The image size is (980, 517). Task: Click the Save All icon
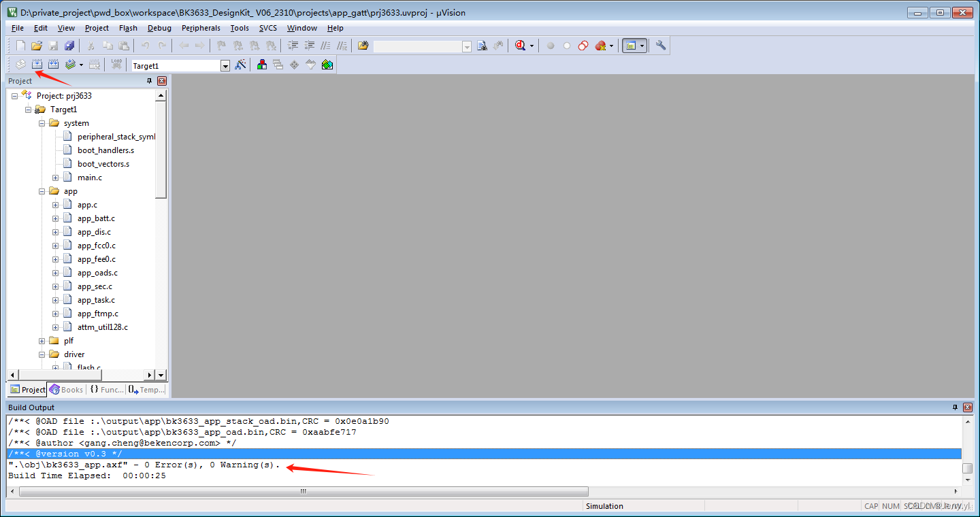pos(69,46)
